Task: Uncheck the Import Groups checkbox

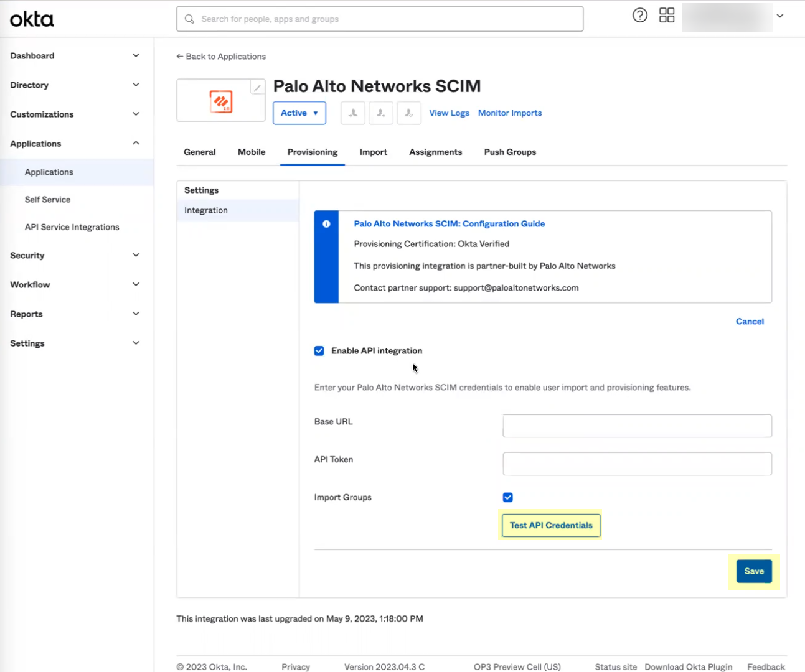Action: [507, 497]
